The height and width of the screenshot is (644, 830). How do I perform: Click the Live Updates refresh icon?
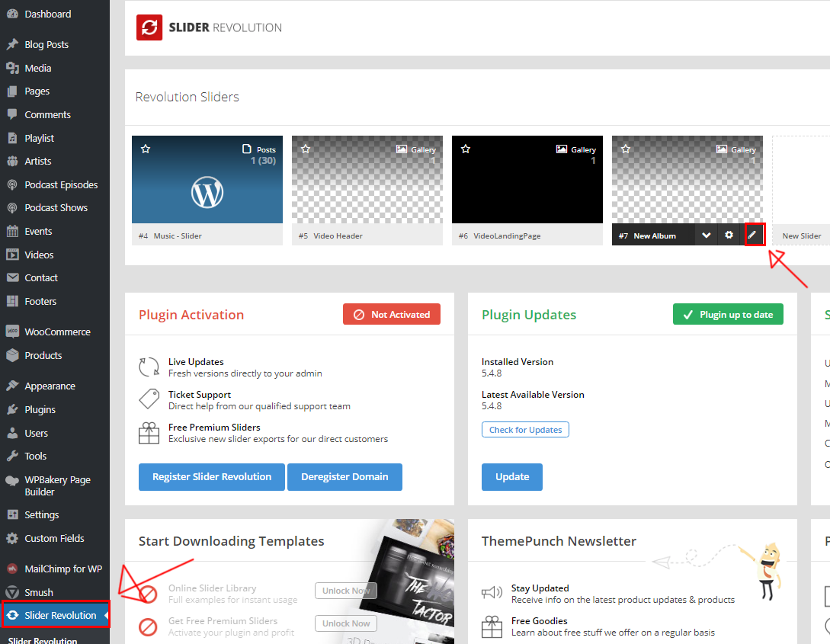tap(149, 367)
